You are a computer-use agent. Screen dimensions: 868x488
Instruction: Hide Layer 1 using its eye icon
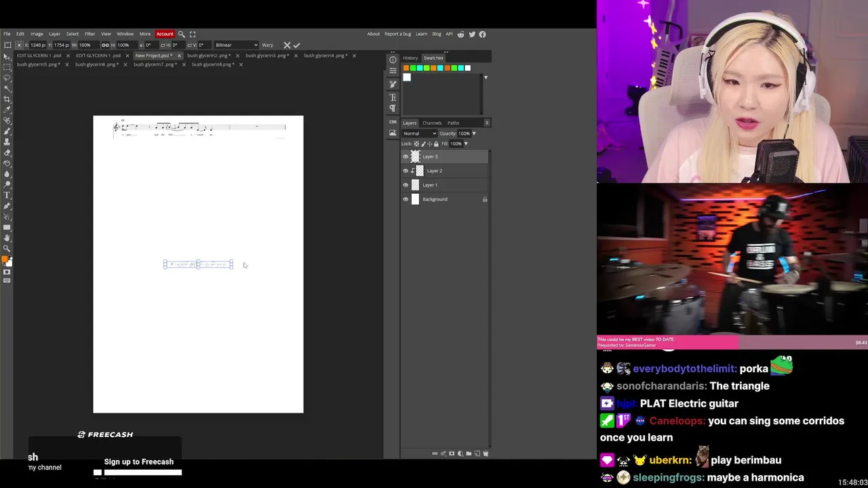pyautogui.click(x=406, y=185)
